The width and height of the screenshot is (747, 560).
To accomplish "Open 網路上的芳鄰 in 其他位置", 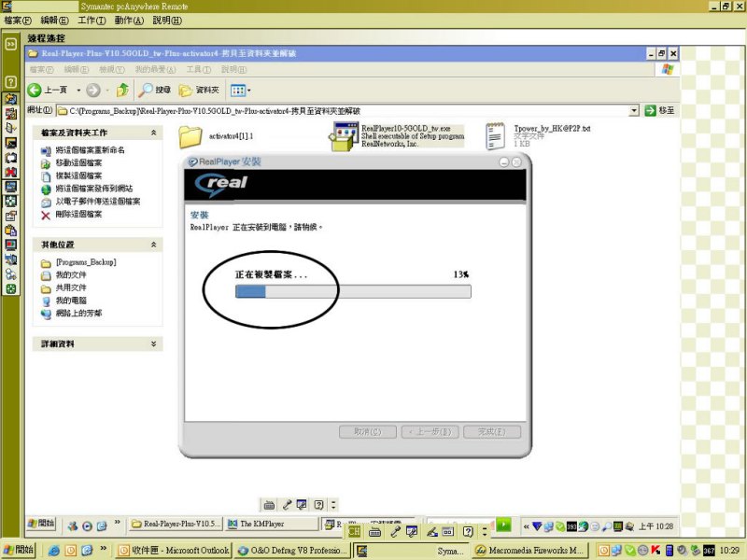I will tap(78, 314).
